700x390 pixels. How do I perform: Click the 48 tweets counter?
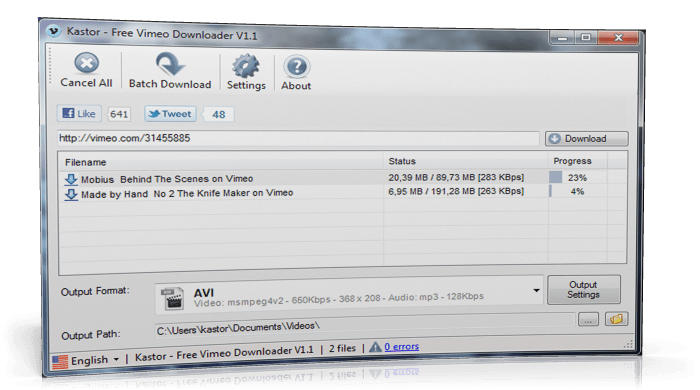point(218,114)
